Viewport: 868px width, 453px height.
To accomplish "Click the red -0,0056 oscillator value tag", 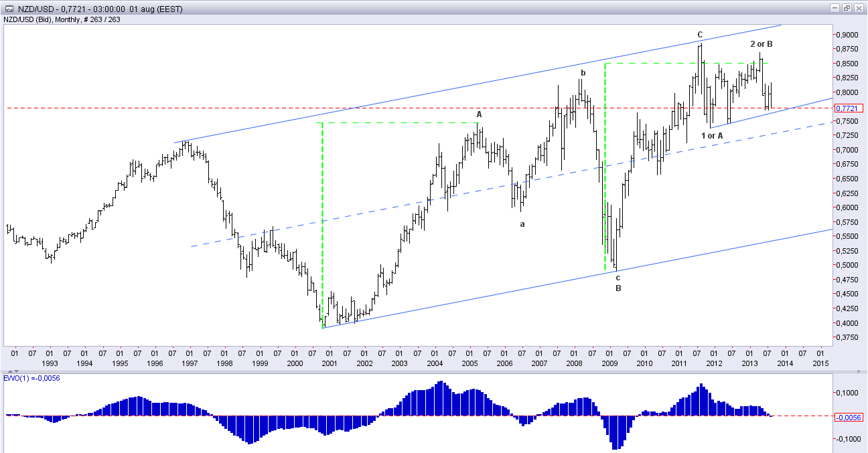I will 849,416.
